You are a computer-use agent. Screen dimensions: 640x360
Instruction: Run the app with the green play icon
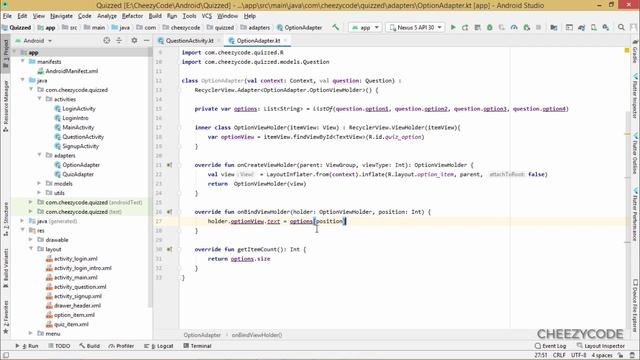tap(453, 27)
